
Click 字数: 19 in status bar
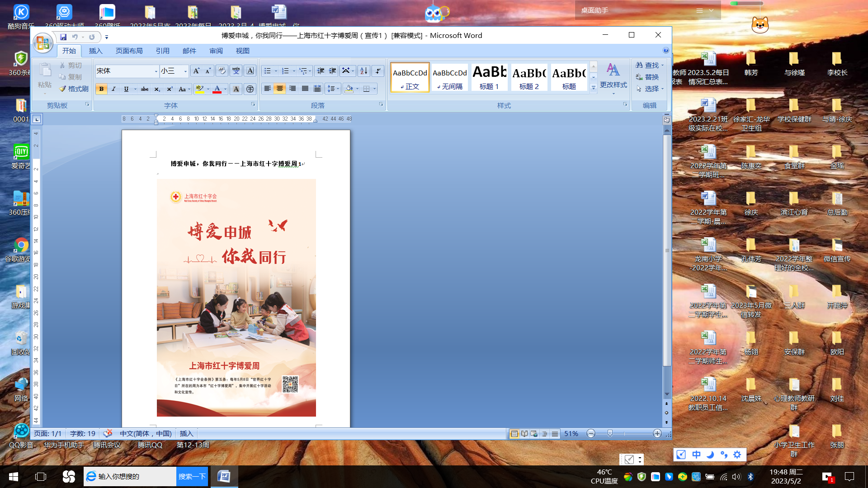tap(83, 434)
